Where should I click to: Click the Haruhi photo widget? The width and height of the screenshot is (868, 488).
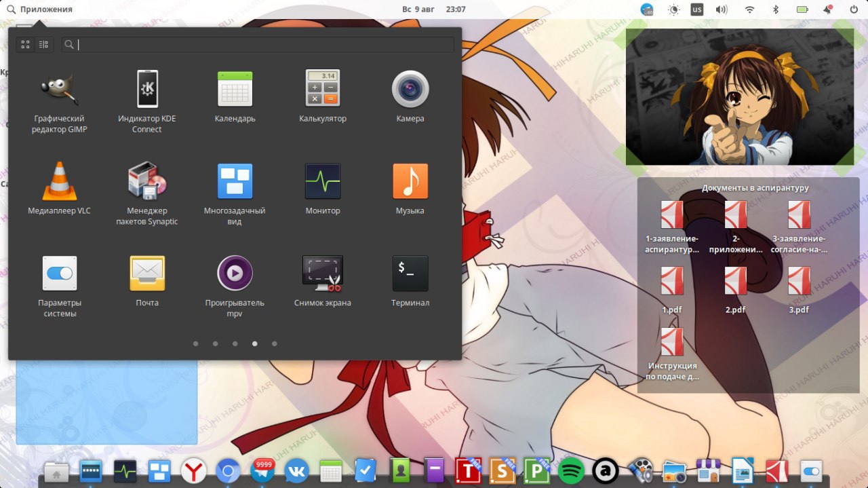(740, 97)
